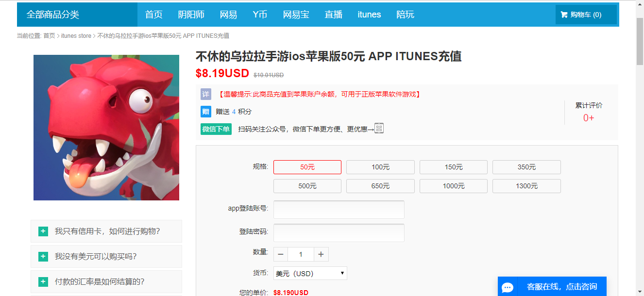Expand 我没有美元可以购买吗 question
644x296 pixels.
tap(106, 257)
